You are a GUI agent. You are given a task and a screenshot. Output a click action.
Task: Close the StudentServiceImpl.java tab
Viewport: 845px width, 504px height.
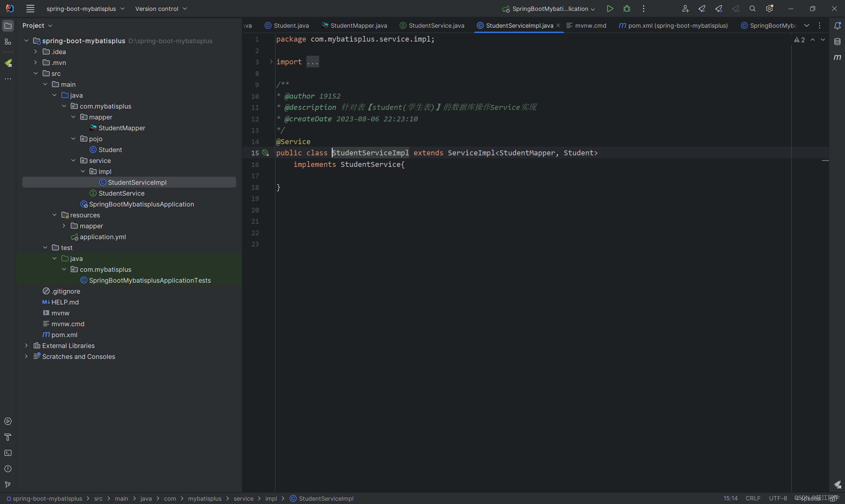click(x=558, y=25)
